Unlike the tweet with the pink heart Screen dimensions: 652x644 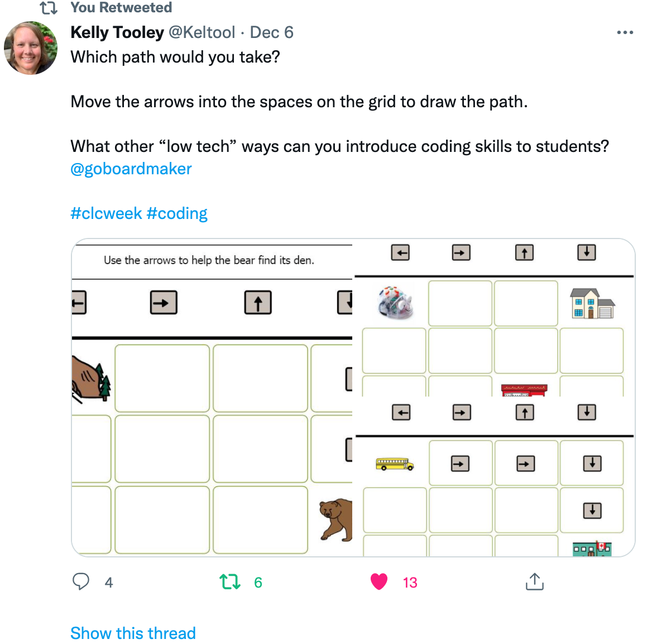379,581
